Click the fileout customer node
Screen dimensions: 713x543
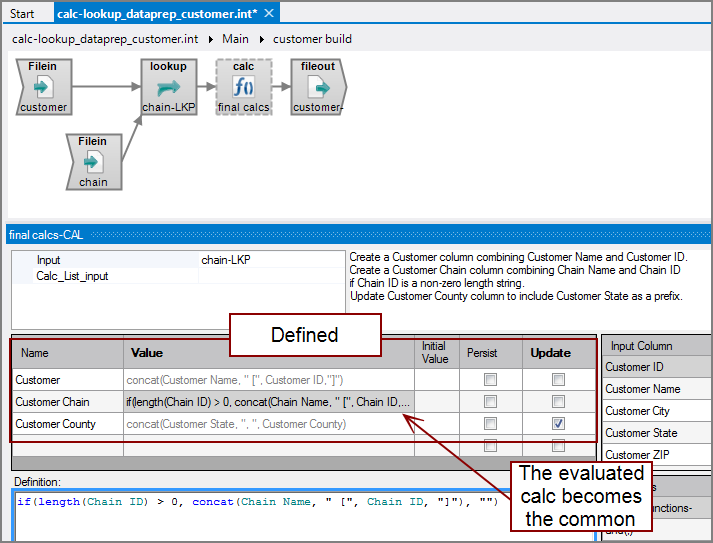(x=317, y=87)
